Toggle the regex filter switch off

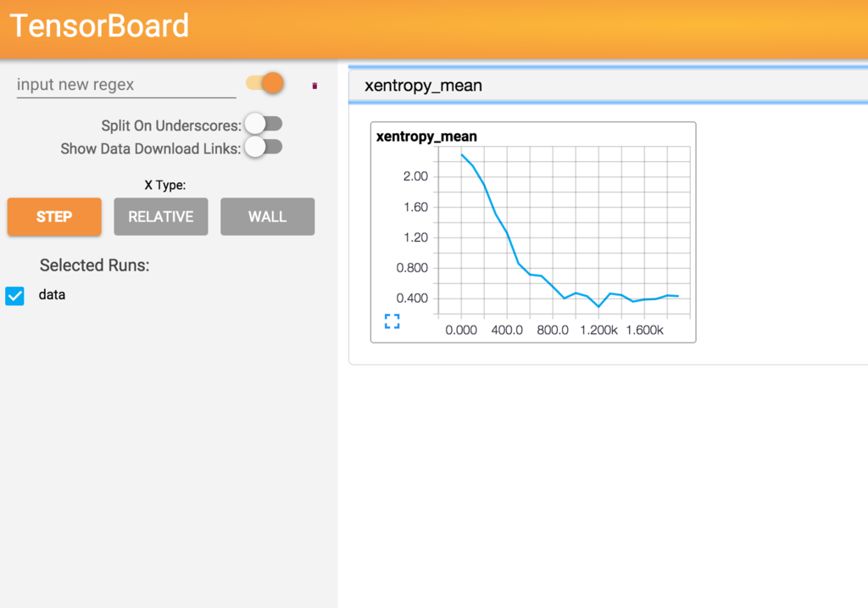[x=265, y=83]
